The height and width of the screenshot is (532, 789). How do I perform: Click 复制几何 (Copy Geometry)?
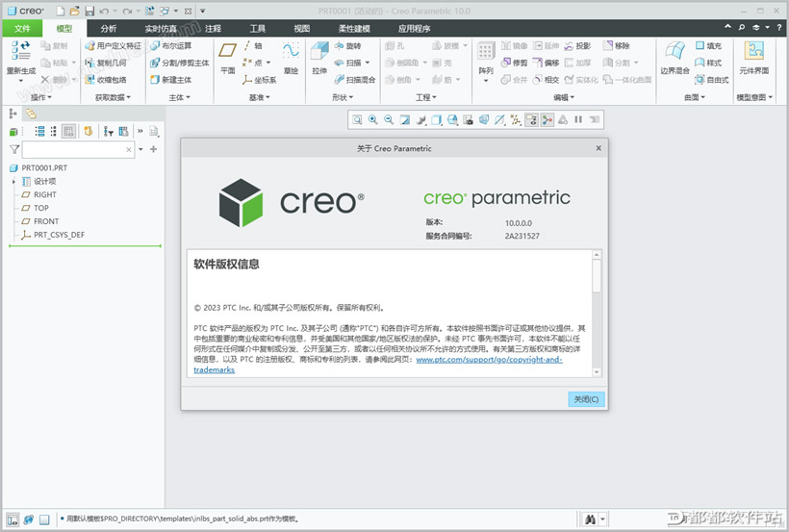(106, 63)
